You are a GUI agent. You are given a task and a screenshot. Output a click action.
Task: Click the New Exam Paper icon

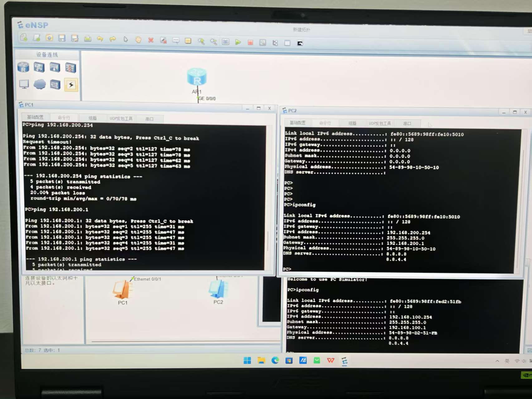tap(36, 38)
